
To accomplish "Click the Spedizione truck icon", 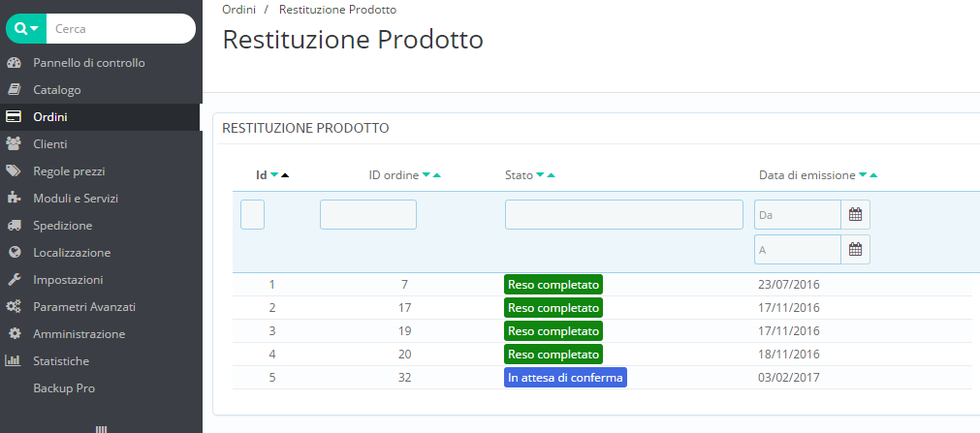I will [14, 226].
